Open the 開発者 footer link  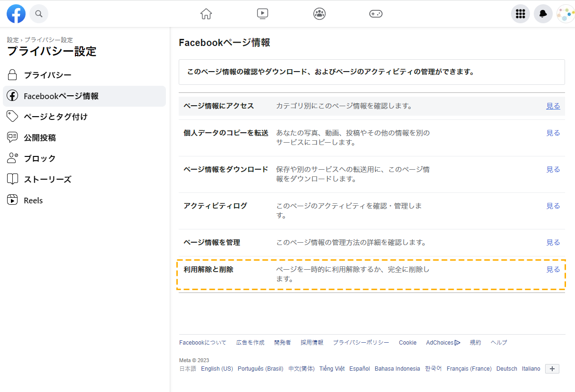pyautogui.click(x=283, y=342)
